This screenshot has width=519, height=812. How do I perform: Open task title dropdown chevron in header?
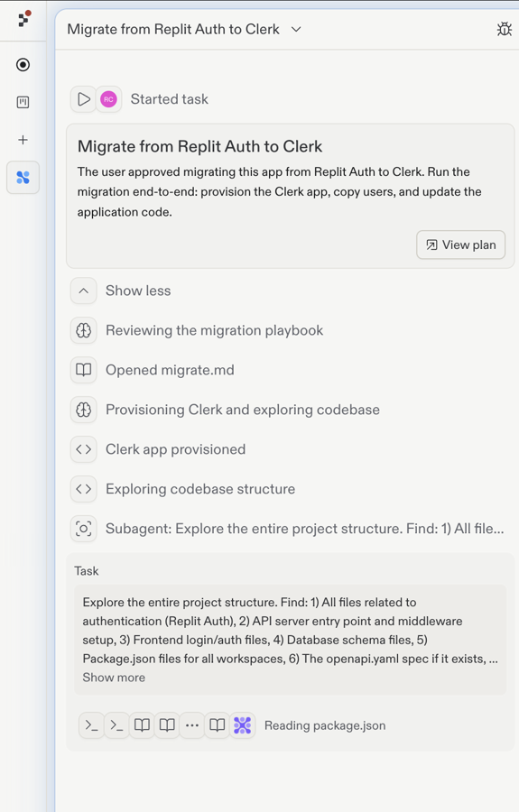tap(296, 29)
